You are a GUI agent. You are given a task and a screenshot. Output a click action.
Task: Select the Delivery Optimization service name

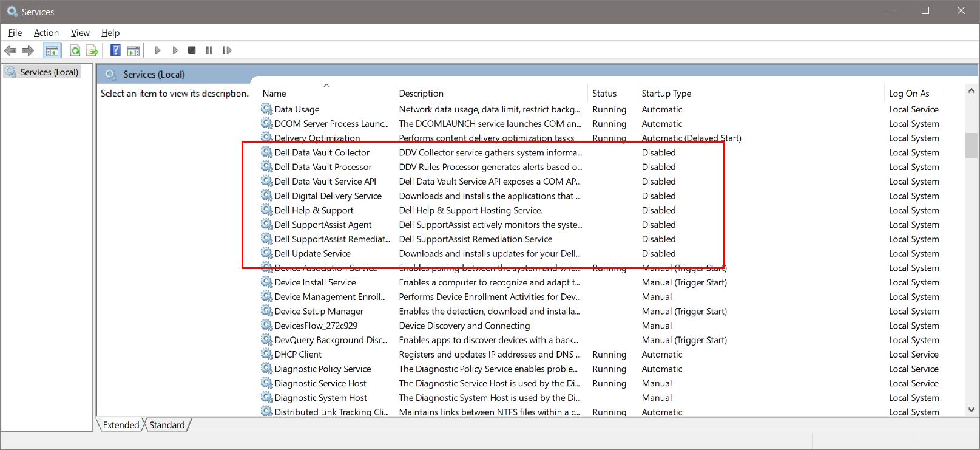click(x=317, y=138)
